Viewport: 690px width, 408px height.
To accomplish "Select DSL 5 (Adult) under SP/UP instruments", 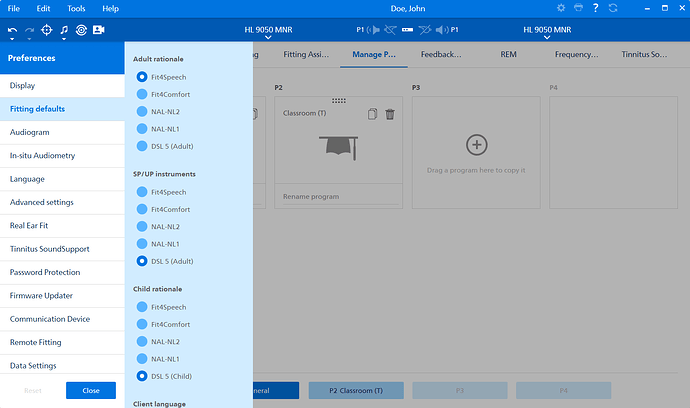I will pyautogui.click(x=142, y=261).
